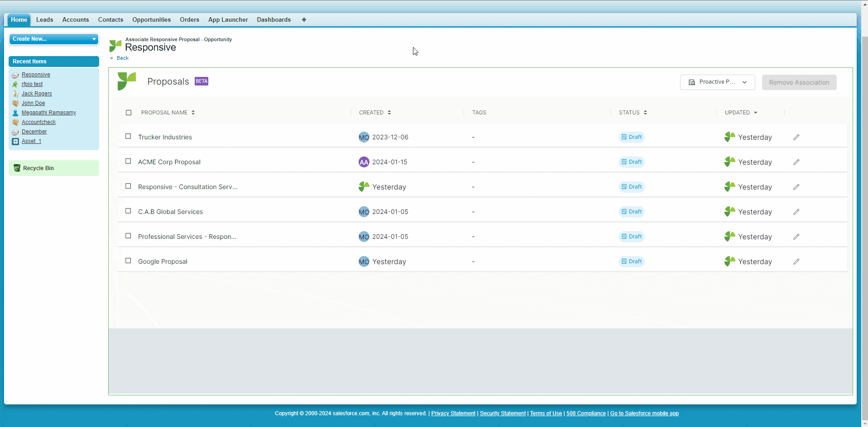868x427 pixels.
Task: Click the Responsive logo in the page header
Action: tap(115, 46)
